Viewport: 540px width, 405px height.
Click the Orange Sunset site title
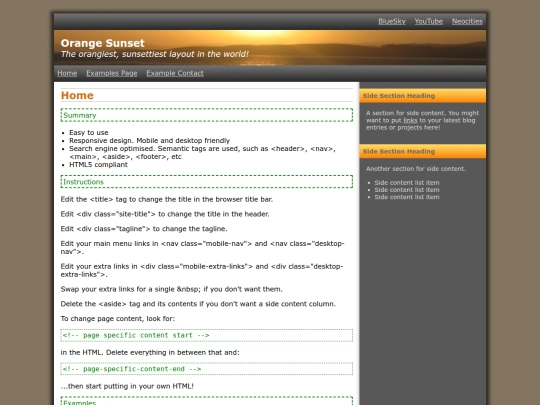pyautogui.click(x=103, y=43)
